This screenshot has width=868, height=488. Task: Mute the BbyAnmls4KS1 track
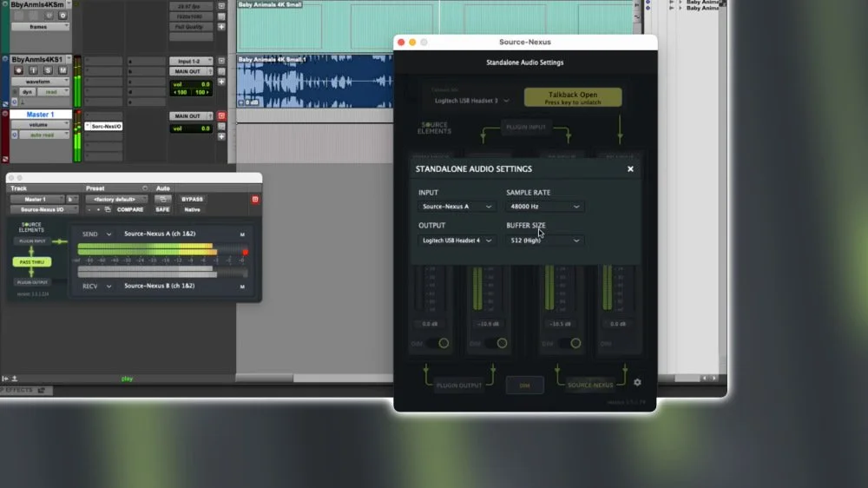coord(62,70)
